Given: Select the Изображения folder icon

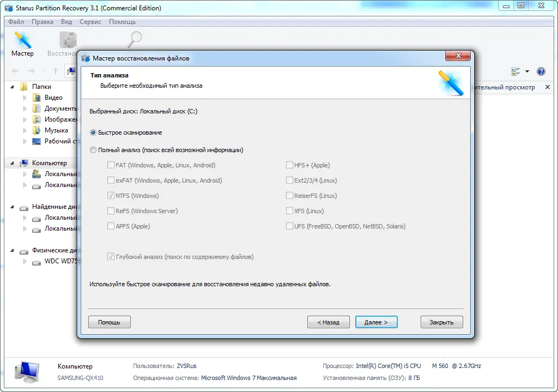Looking at the screenshot, I should 37,119.
